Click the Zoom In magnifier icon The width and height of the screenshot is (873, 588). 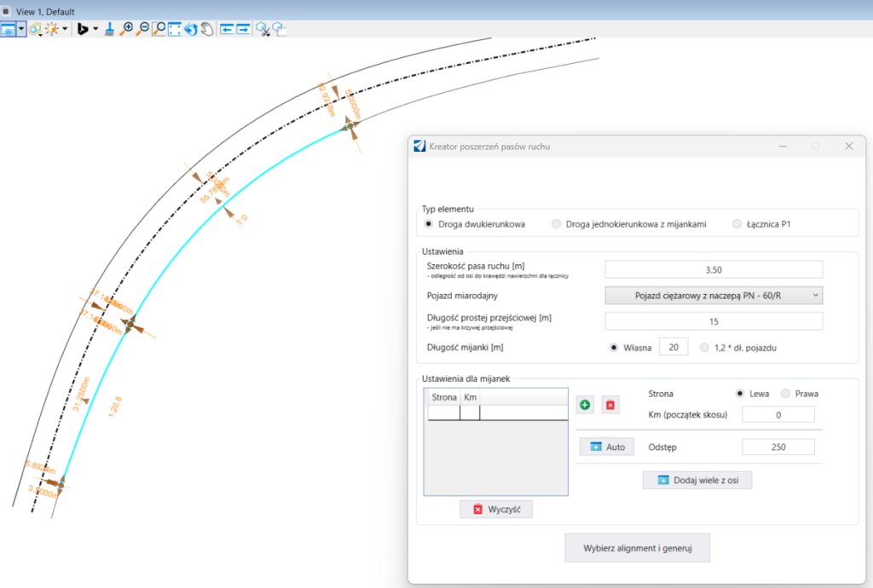pyautogui.click(x=127, y=29)
